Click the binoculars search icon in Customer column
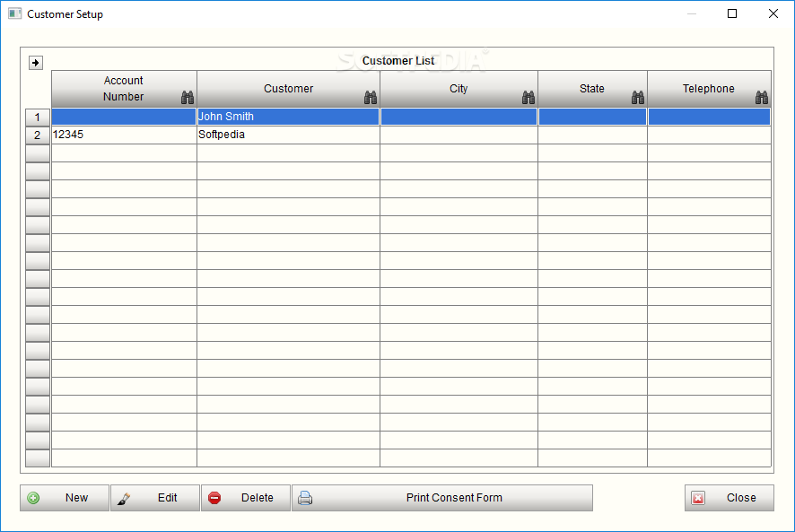 click(371, 98)
